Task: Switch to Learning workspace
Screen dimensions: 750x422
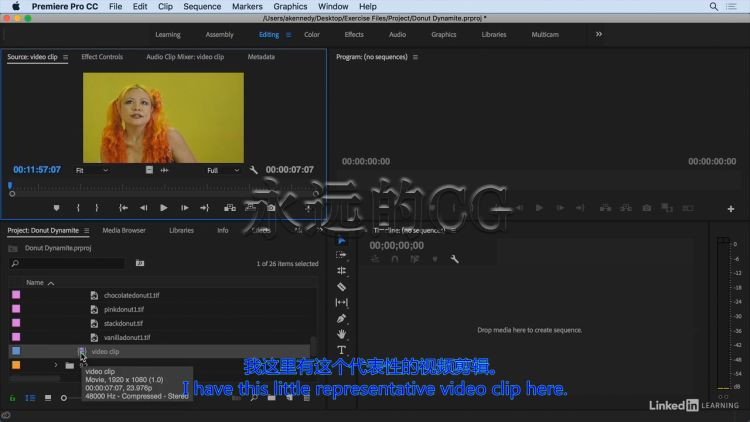Action: click(167, 34)
